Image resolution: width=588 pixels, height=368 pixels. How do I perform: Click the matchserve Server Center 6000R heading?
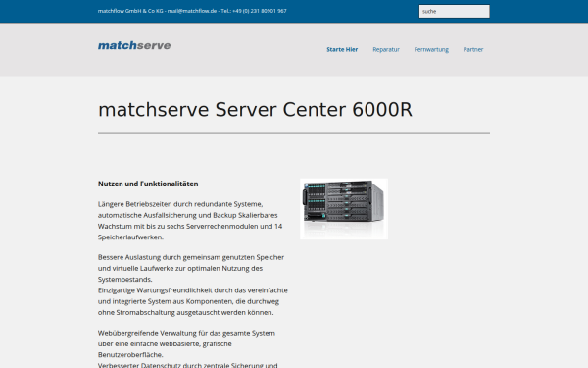point(255,110)
